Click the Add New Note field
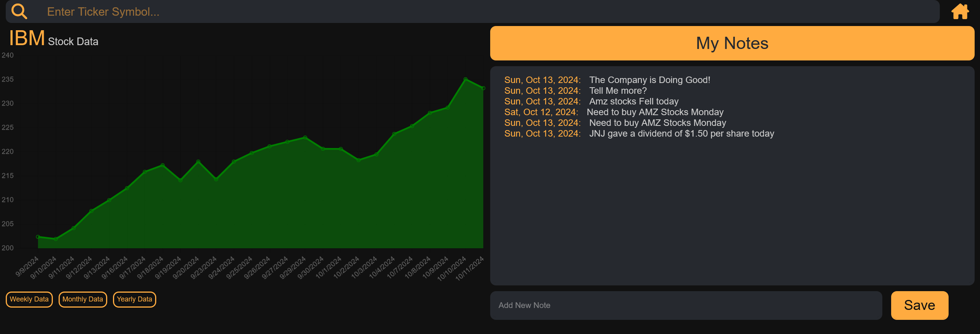980x334 pixels. (686, 305)
